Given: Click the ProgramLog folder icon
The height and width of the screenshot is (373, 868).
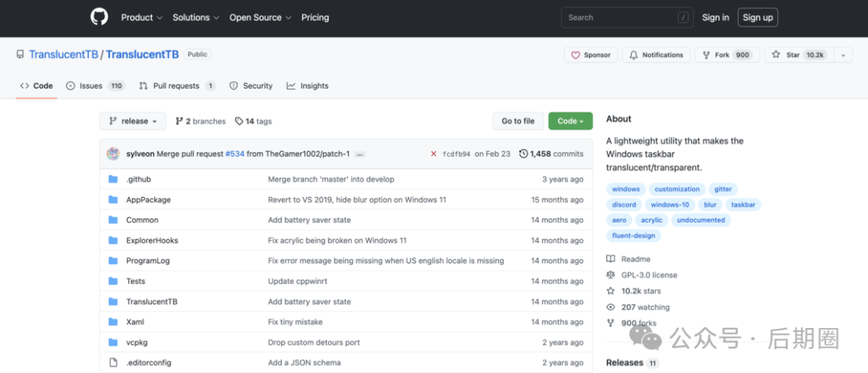Looking at the screenshot, I should [113, 260].
